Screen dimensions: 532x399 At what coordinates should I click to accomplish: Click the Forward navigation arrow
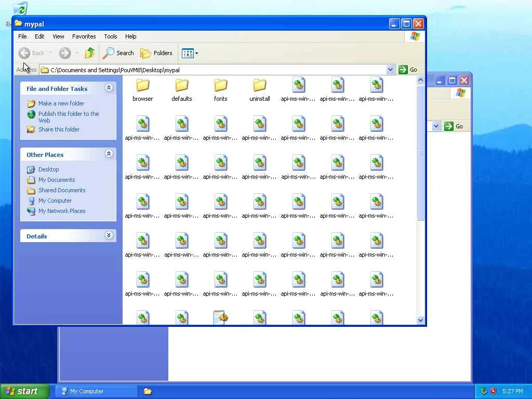[x=65, y=53]
